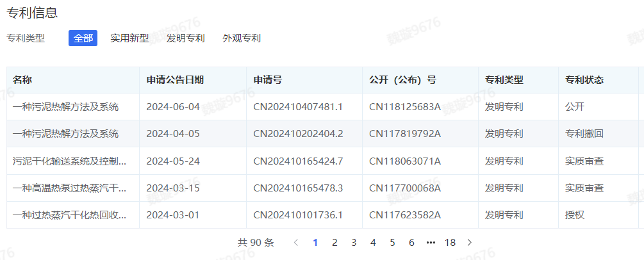Click previous page arrow in pagination
This screenshot has width=644, height=260.
point(295,243)
